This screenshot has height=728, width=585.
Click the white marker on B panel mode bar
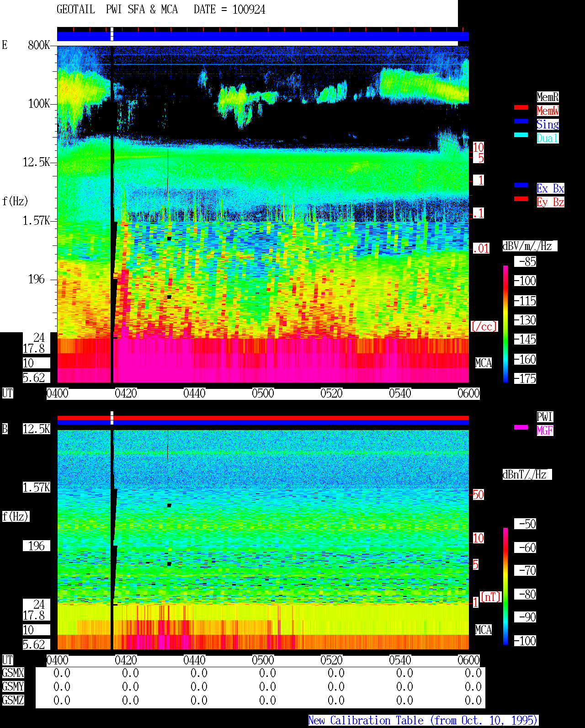(x=112, y=418)
